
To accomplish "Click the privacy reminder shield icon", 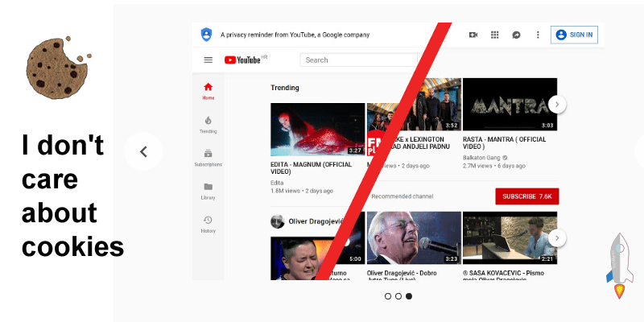I will coord(207,35).
